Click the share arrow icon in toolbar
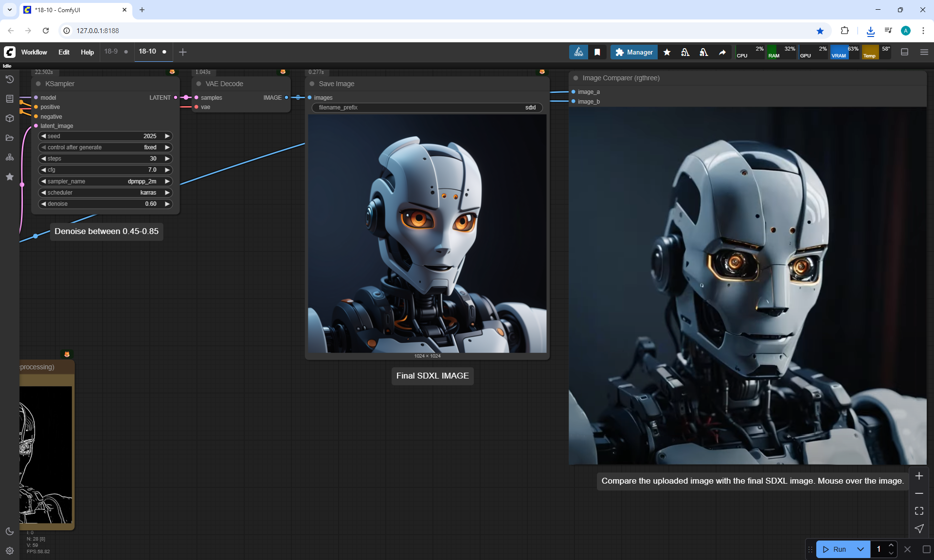 [722, 52]
